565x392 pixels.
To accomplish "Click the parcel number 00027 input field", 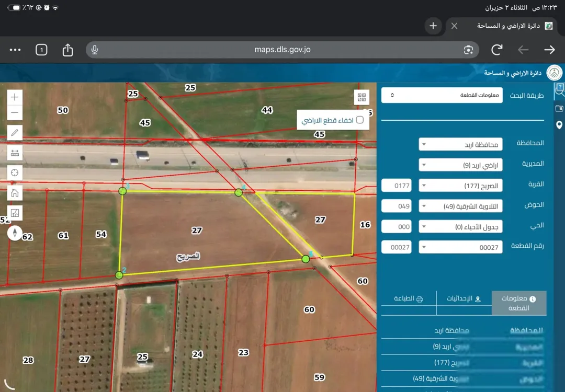I will point(397,247).
